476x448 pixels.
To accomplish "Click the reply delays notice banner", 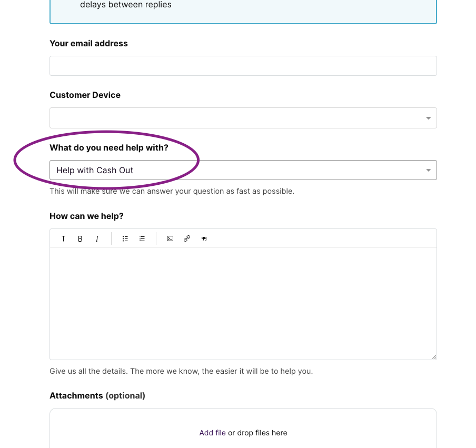I will pyautogui.click(x=243, y=8).
